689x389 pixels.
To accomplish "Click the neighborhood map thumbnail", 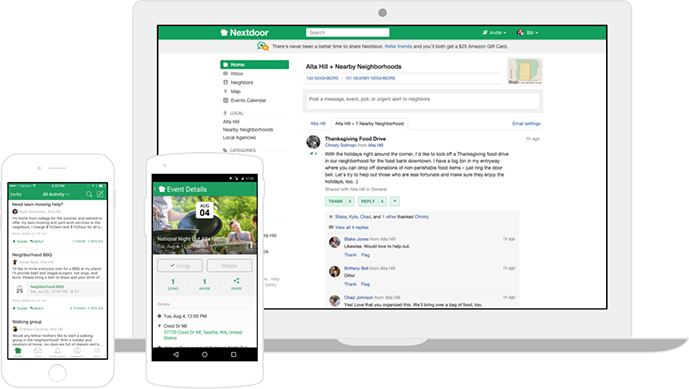I will 525,71.
